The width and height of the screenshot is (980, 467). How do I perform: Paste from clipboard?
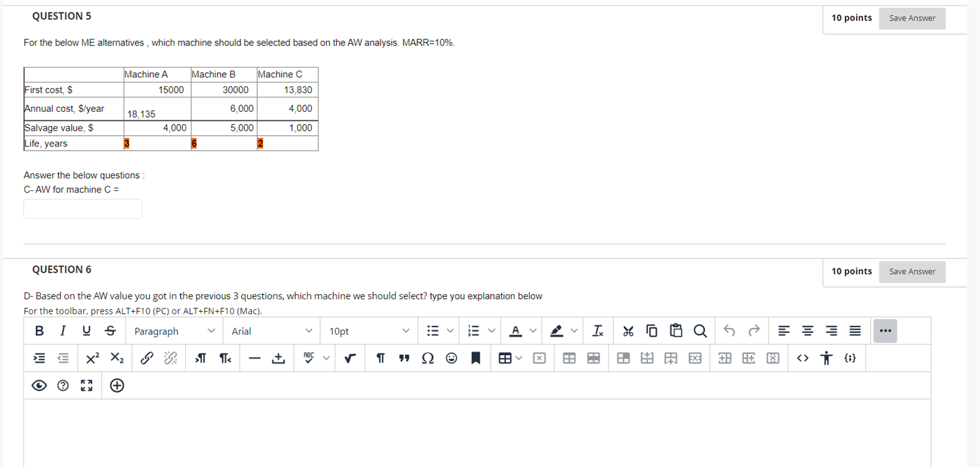pos(676,331)
